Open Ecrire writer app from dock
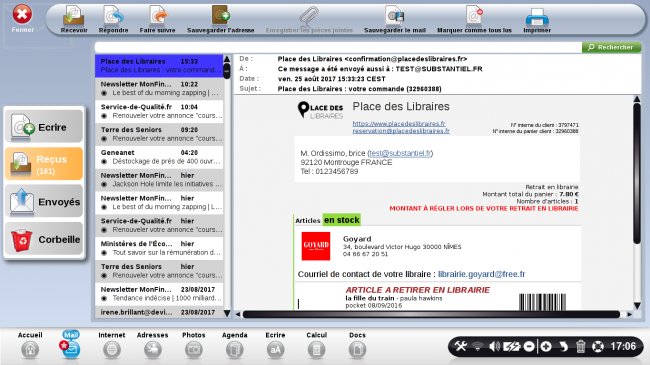Viewport: 650px width, 365px height. coord(275,345)
